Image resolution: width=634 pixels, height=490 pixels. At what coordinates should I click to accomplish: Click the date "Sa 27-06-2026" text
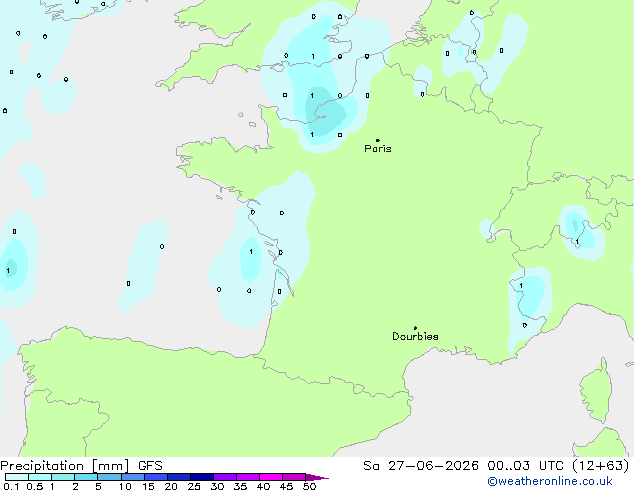pyautogui.click(x=421, y=466)
